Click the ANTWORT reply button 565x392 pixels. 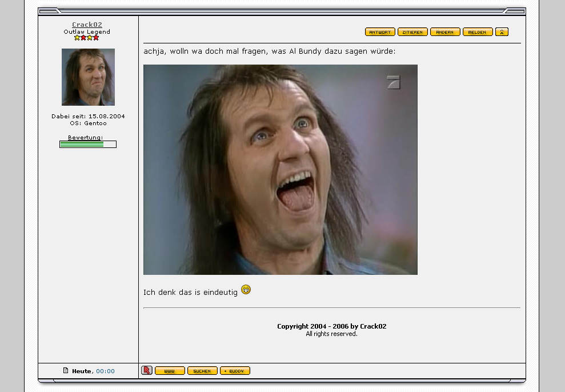click(x=380, y=32)
